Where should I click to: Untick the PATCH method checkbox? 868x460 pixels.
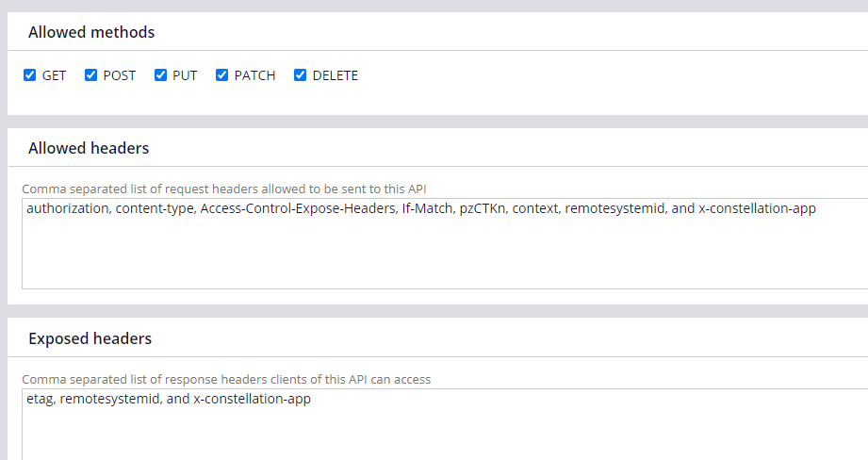[x=222, y=75]
